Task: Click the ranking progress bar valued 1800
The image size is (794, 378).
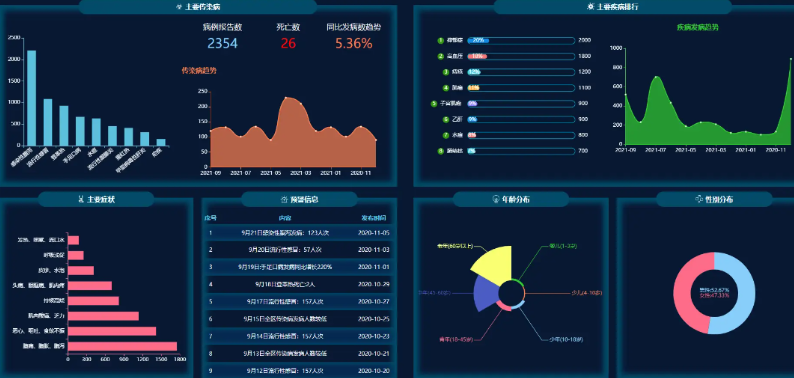Action: point(521,56)
